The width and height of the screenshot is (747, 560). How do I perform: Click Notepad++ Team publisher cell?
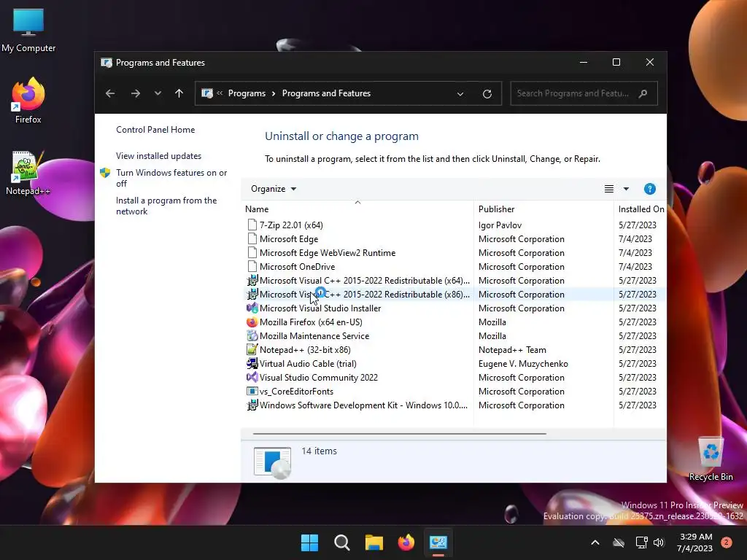[x=512, y=349]
